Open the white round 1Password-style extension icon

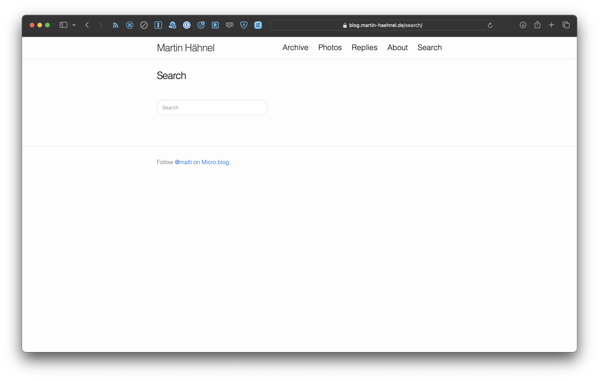(x=187, y=25)
